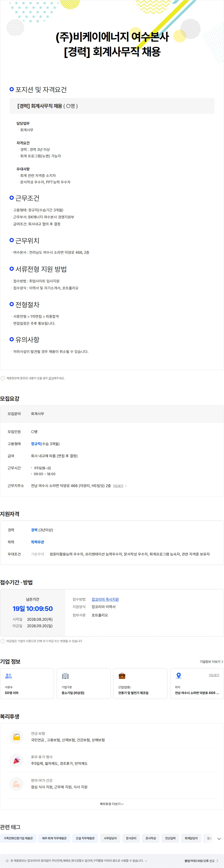Click the 서류전형 지원 방법 section heading
Viewport: 224px width, 868px height.
pos(41,269)
